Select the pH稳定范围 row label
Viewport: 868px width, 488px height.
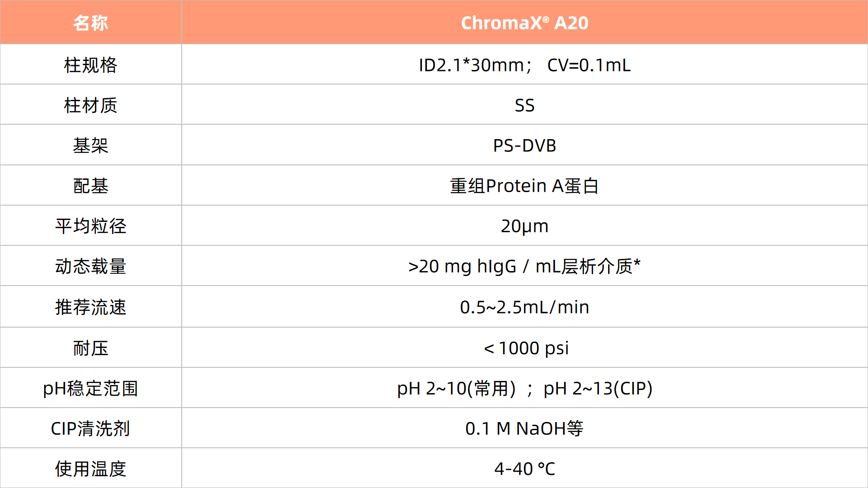[x=90, y=389]
